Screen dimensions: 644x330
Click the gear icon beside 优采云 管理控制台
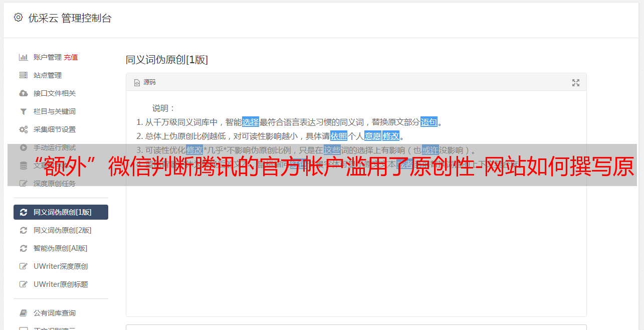19,18
